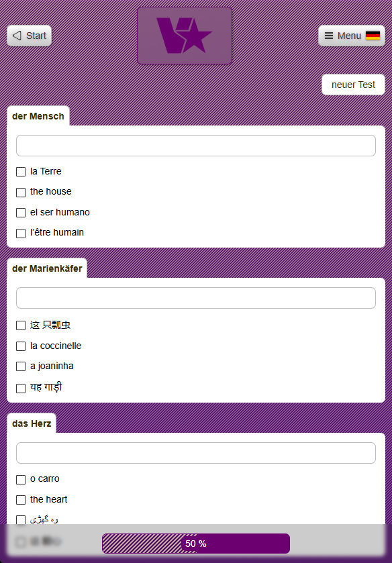Check the Chinese answer "这 只瓢虫"
The image size is (392, 563).
click(x=21, y=325)
